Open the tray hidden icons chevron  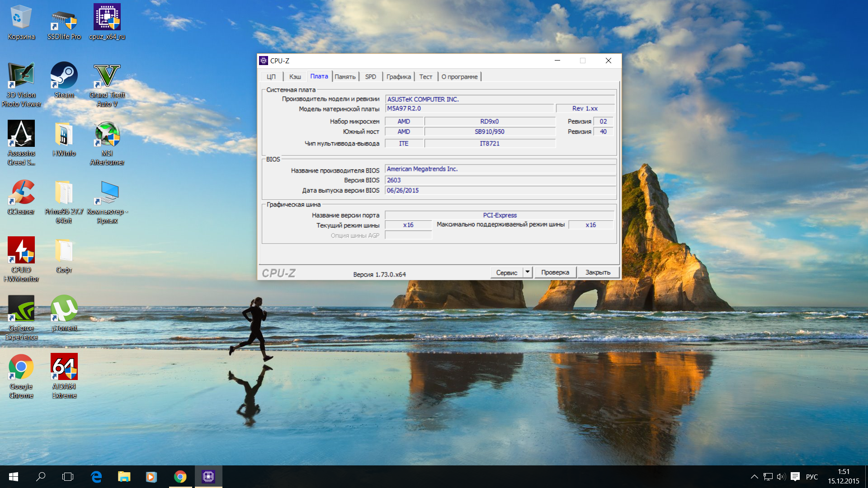(754, 477)
